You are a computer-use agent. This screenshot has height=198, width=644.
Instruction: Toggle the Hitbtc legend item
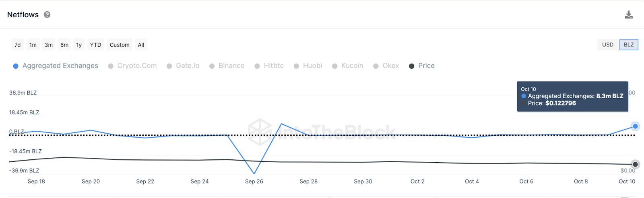tap(269, 66)
